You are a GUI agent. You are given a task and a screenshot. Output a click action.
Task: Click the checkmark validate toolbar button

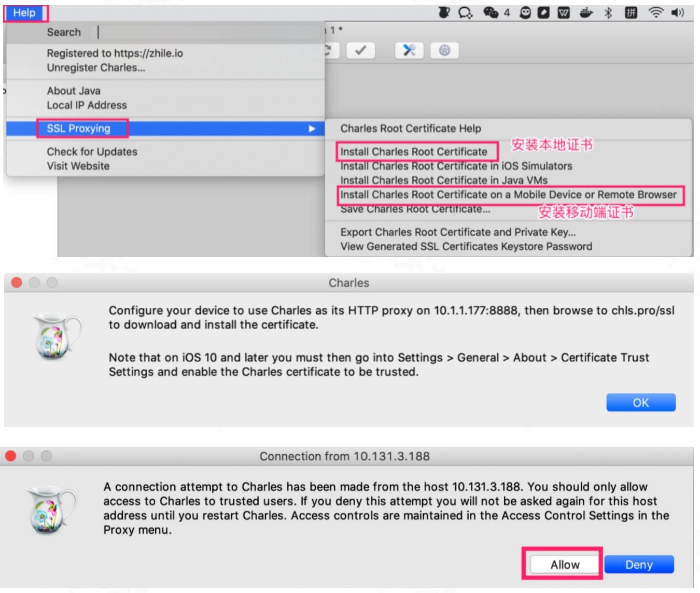361,50
